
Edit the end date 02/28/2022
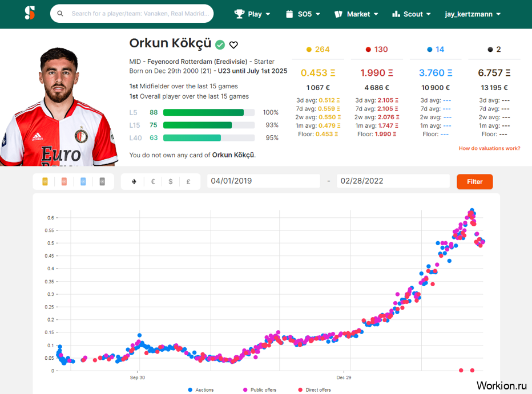click(x=393, y=181)
